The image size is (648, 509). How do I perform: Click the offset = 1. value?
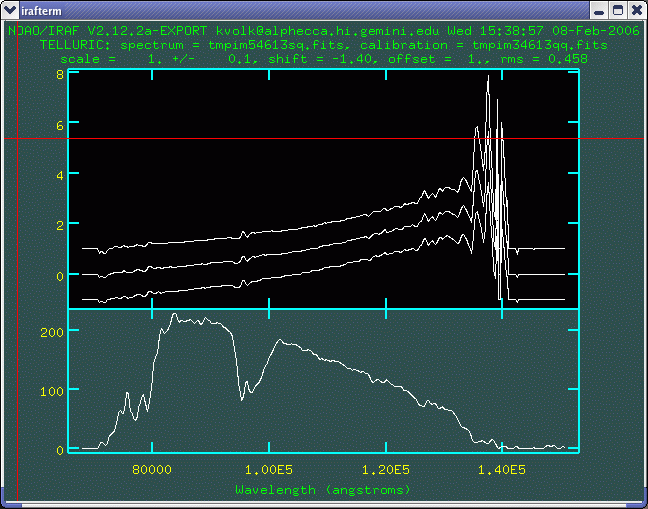(x=439, y=59)
